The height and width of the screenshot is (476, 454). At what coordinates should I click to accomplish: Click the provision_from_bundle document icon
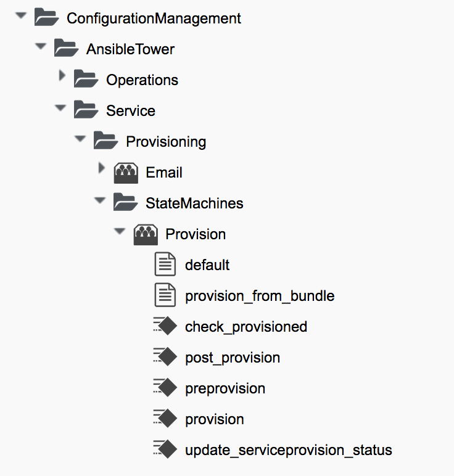click(x=165, y=296)
